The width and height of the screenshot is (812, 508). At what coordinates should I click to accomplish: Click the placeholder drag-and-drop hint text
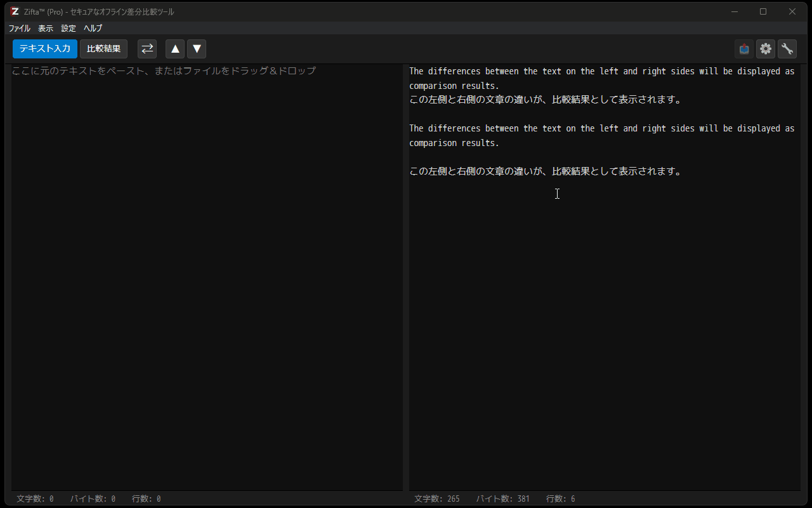(x=162, y=70)
